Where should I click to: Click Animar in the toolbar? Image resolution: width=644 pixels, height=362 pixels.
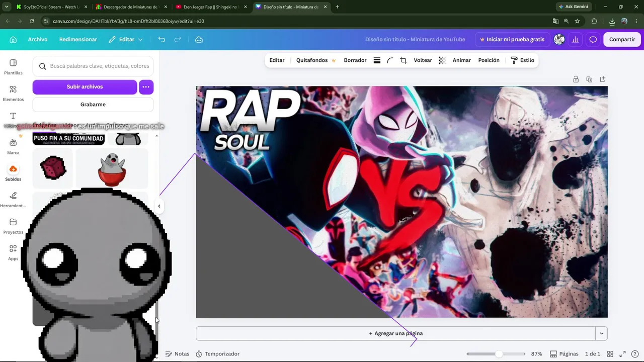coord(462,60)
